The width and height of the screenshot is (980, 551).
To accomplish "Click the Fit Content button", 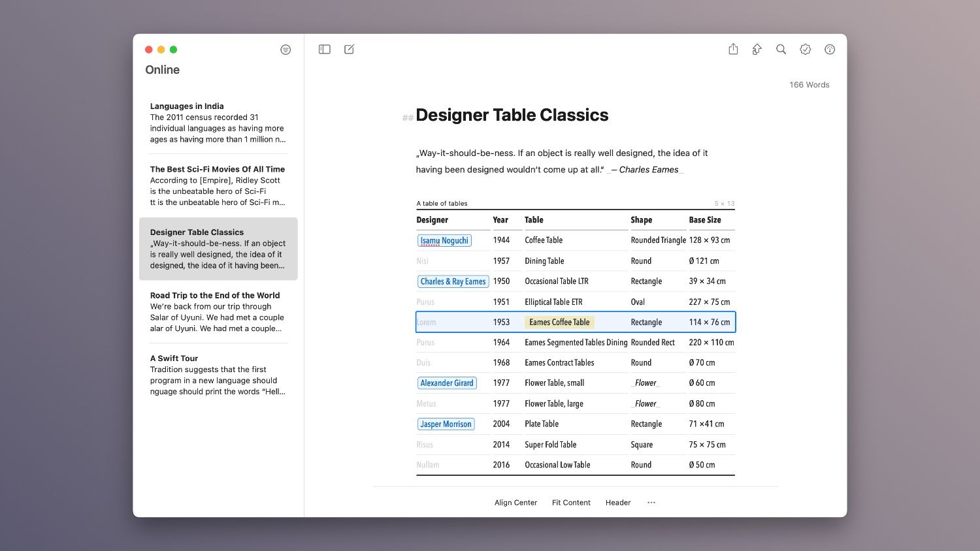I will pyautogui.click(x=571, y=503).
